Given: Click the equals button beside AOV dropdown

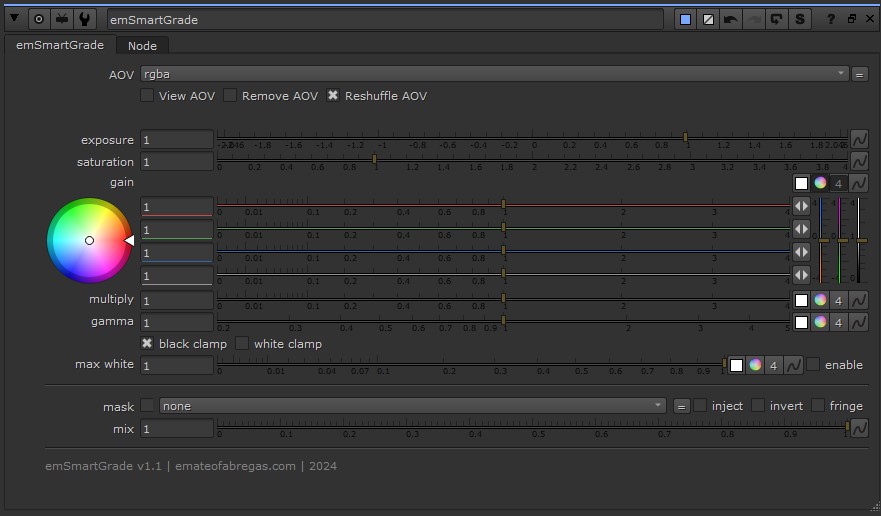Looking at the screenshot, I should [859, 74].
